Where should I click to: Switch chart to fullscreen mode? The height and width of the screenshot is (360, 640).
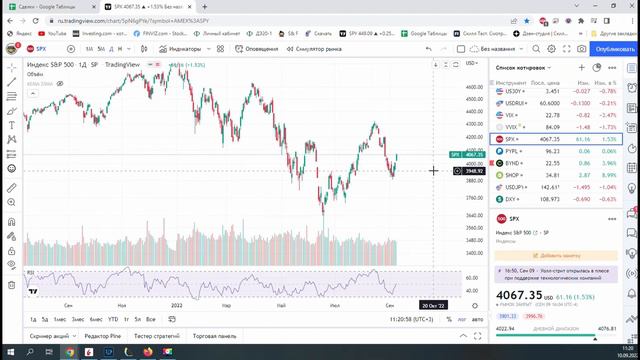(567, 49)
